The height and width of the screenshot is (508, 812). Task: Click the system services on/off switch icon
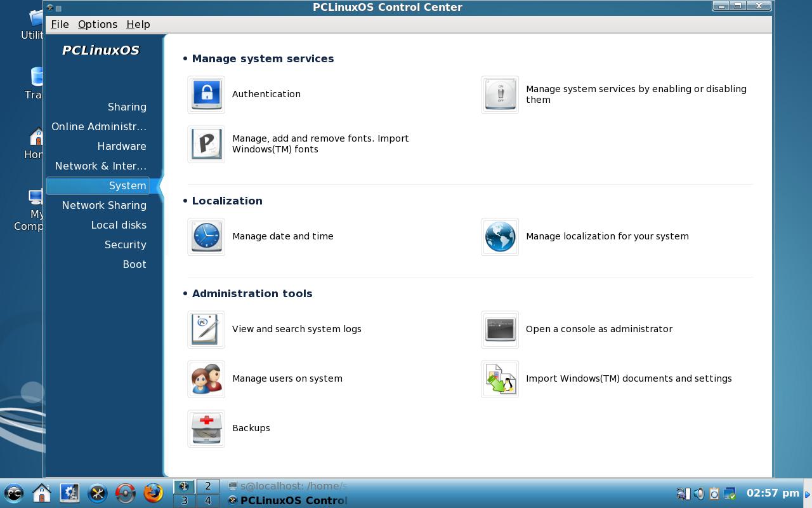[x=500, y=95]
